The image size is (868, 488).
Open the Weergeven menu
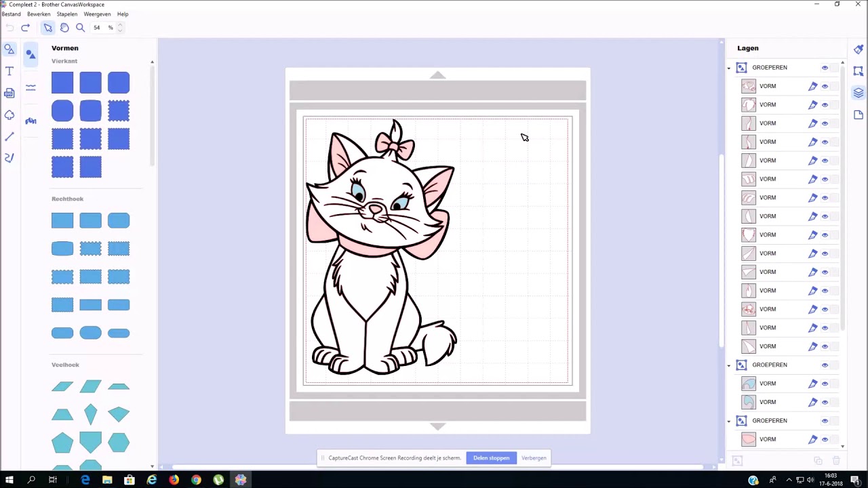(x=97, y=14)
